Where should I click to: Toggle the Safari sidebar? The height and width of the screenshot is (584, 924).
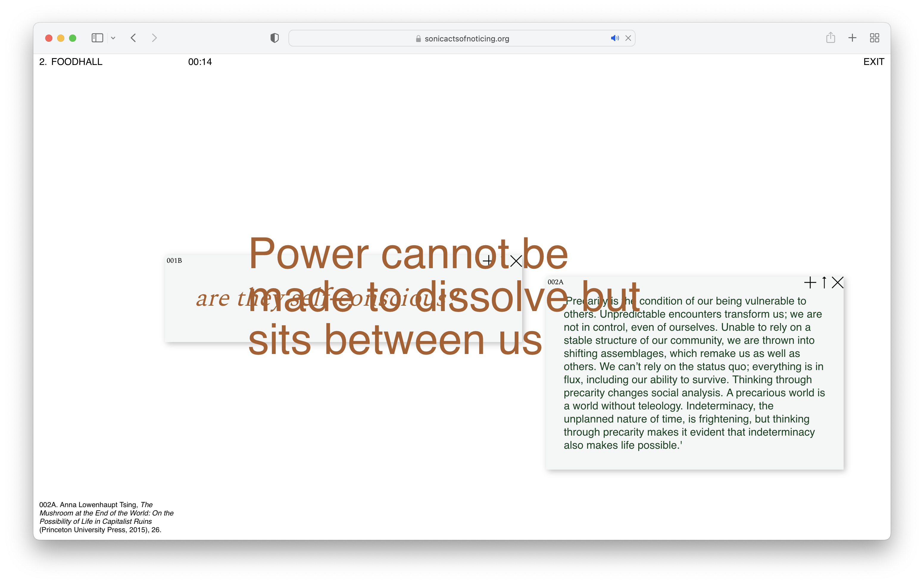click(x=97, y=38)
